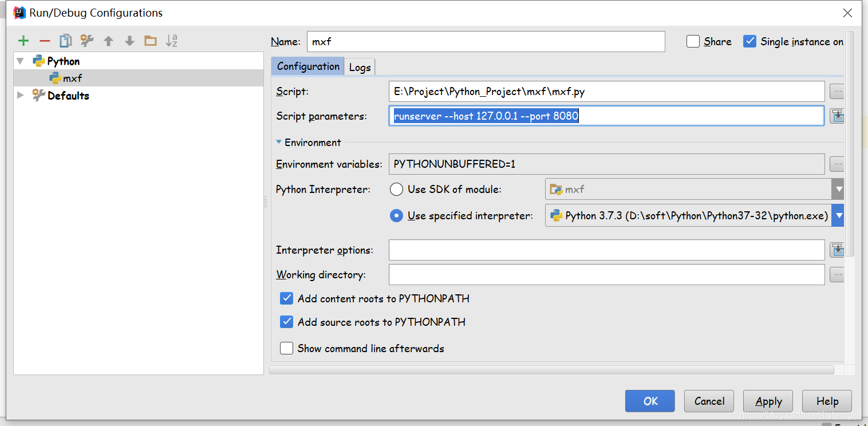Screen dimensions: 868x426
Task: Enable Show command line afterwards
Action: tap(286, 348)
